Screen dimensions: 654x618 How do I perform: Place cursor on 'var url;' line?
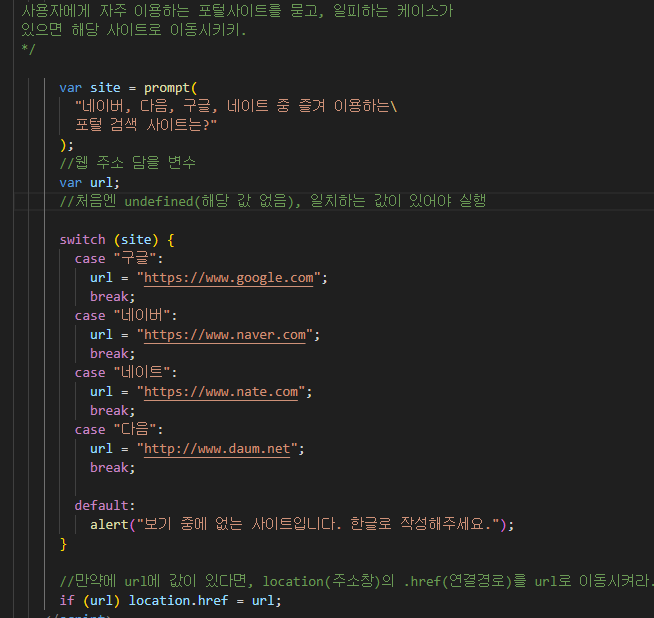coord(90,183)
